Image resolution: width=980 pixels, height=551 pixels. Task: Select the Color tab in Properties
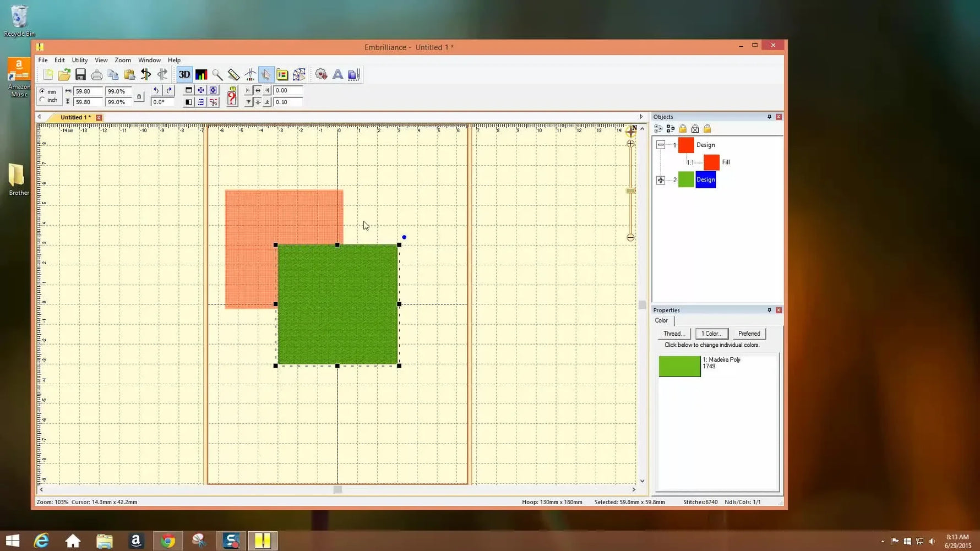661,320
